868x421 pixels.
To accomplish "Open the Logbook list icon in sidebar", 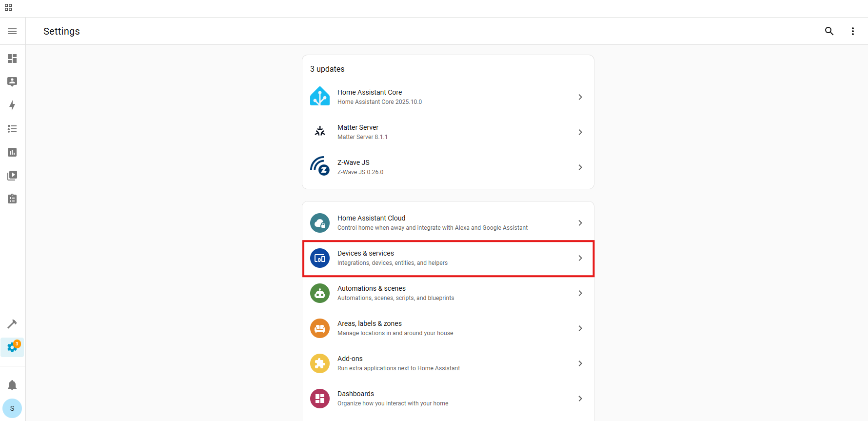I will 12,129.
